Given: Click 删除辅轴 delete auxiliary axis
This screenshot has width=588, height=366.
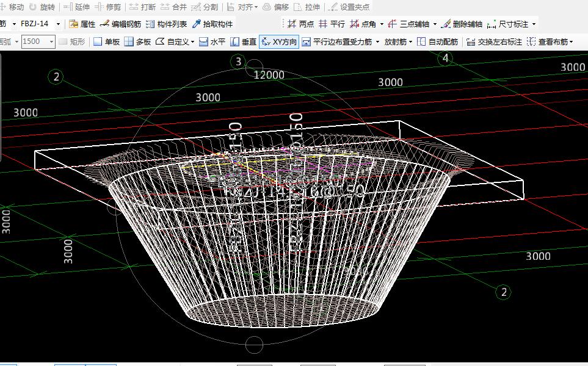Looking at the screenshot, I should [462, 24].
